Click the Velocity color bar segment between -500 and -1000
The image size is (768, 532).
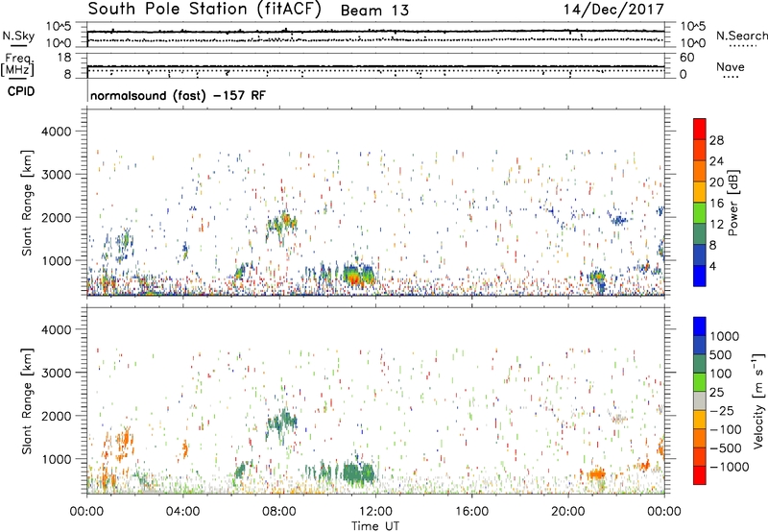(700, 456)
